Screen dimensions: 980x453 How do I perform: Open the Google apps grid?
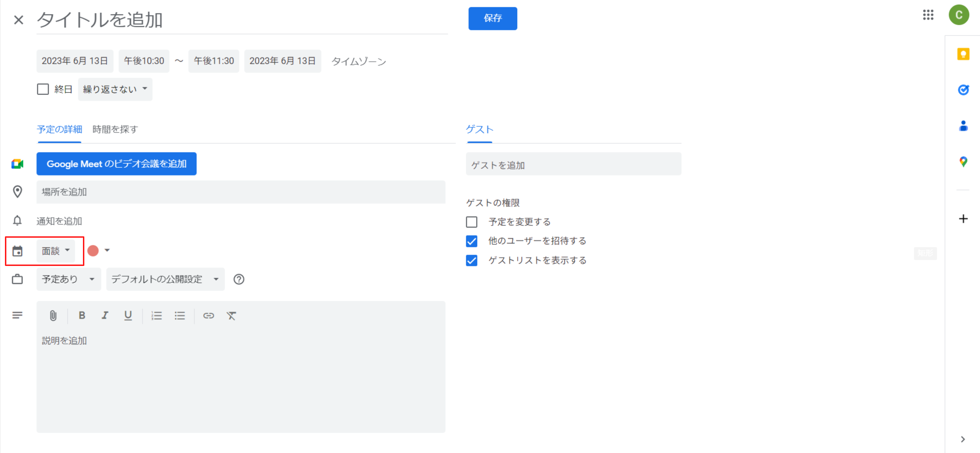pos(928,15)
